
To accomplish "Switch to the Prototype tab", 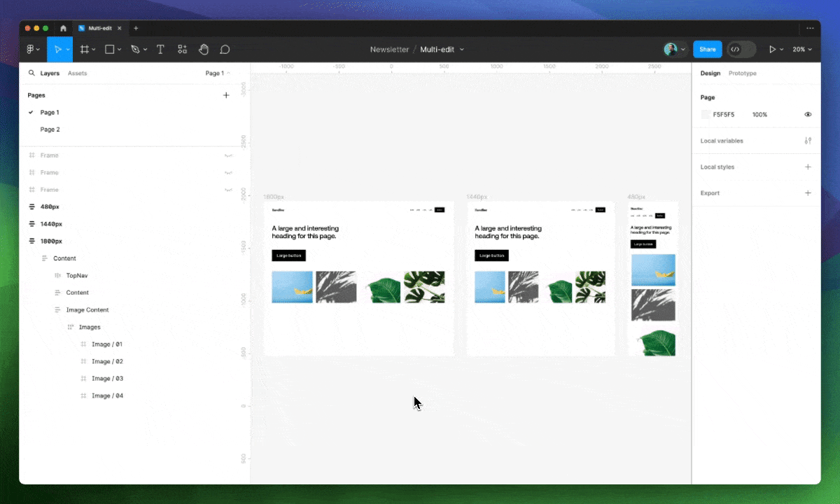I will [x=742, y=73].
